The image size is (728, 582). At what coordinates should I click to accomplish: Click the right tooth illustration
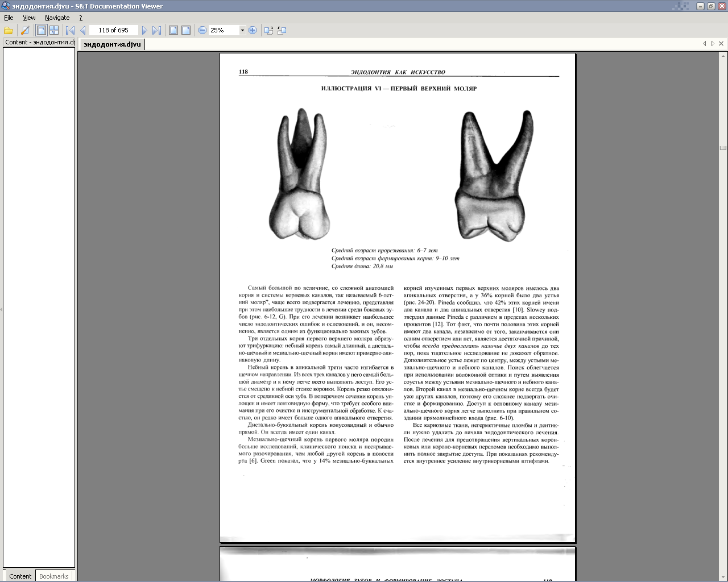click(494, 176)
